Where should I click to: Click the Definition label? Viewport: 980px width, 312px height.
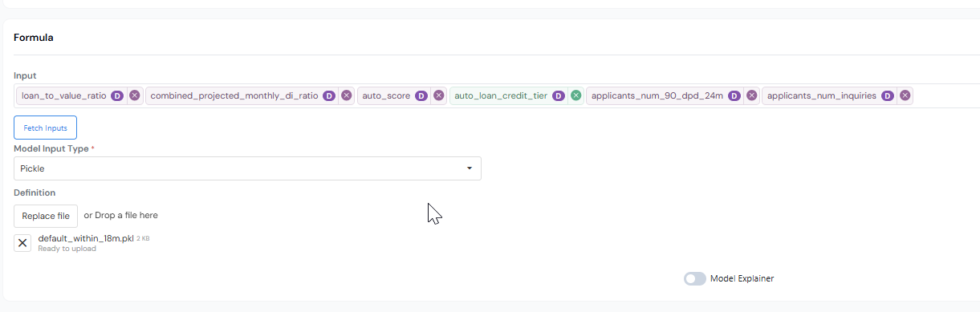click(35, 192)
